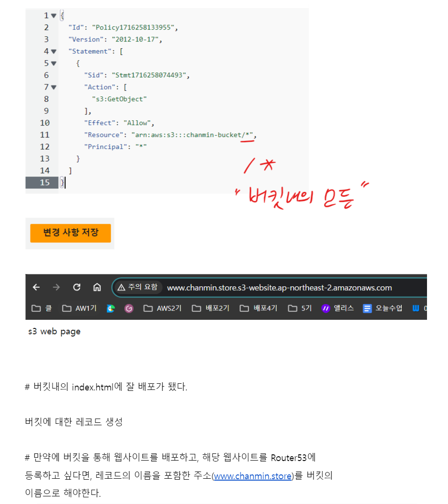Click the line number 11 in the gutter
The height and width of the screenshot is (504, 448).
[45, 135]
